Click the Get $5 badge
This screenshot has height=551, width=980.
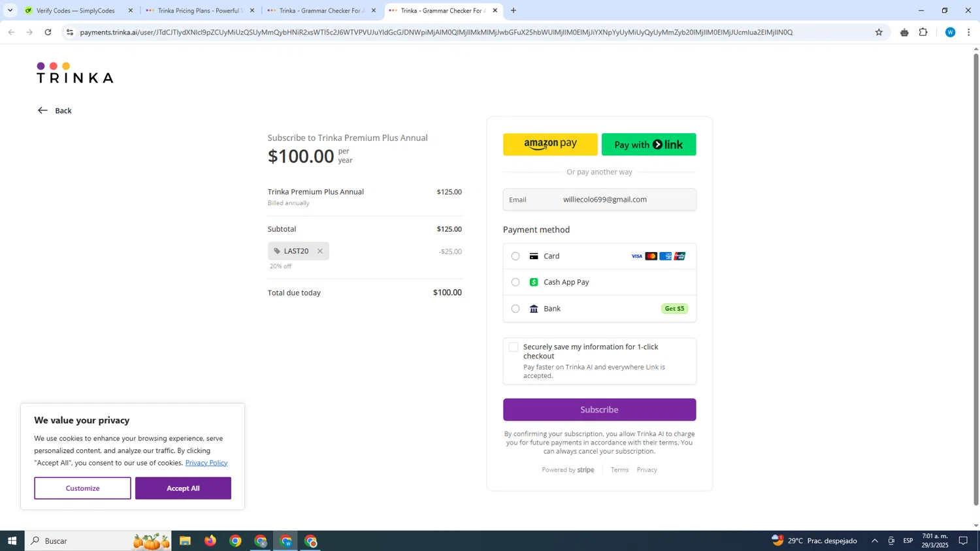[674, 309]
